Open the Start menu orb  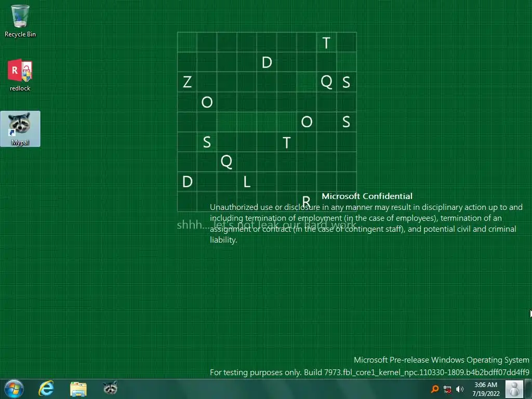click(14, 389)
